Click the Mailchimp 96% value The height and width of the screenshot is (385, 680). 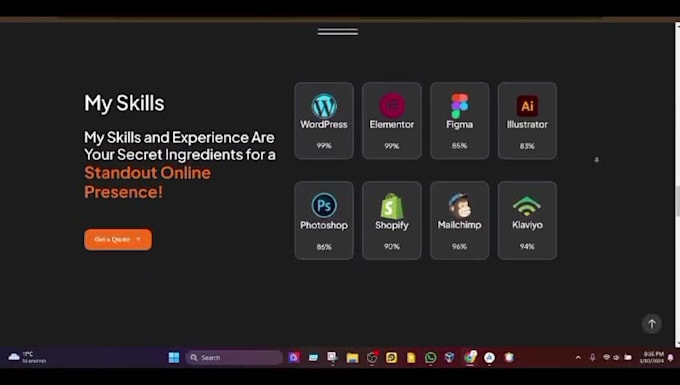pos(459,246)
